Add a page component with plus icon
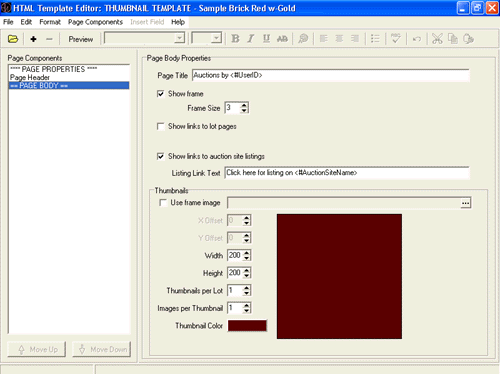Viewport: 500px width, 374px height. (33, 39)
